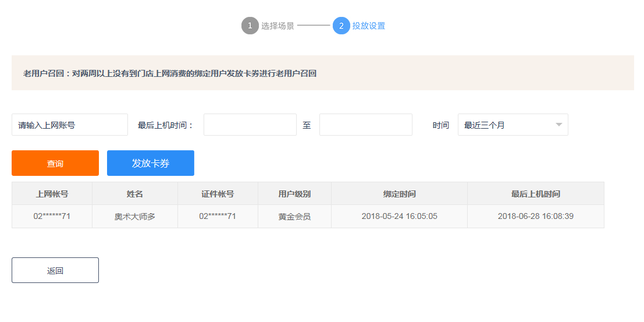The width and height of the screenshot is (644, 322).
Task: Click the 最后上机时间 column header
Action: pos(536,194)
